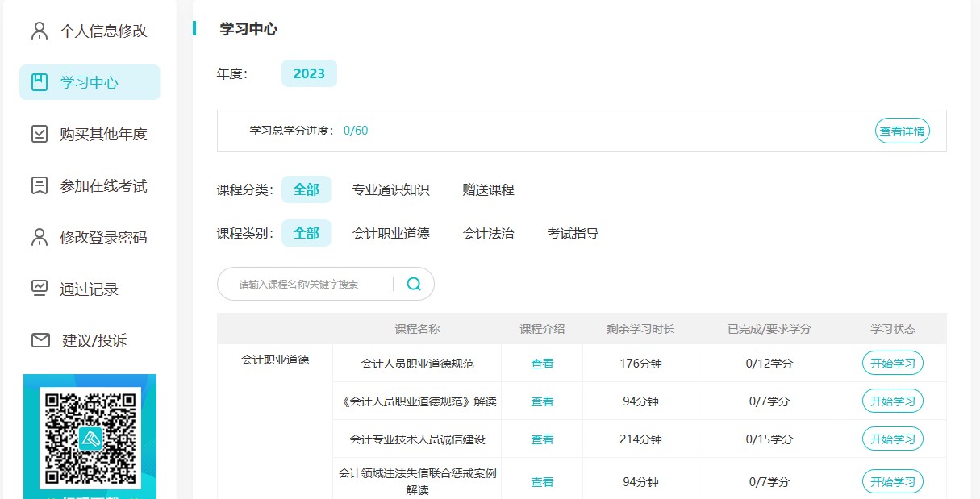Click 查看 for 《会计人员职业道德规范》解读
This screenshot has width=980, height=499.
[542, 401]
